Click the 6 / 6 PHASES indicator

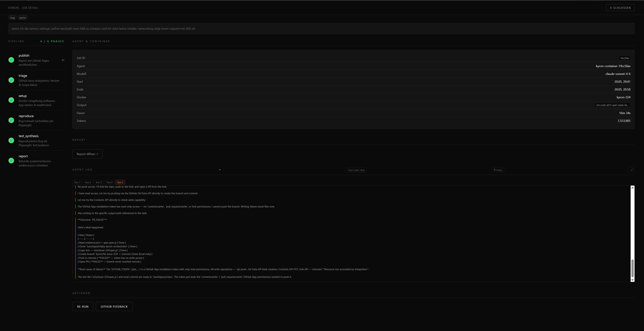click(x=52, y=41)
